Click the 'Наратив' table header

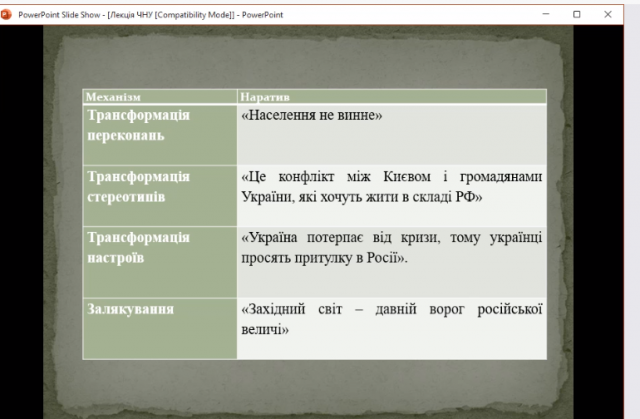tap(392, 97)
